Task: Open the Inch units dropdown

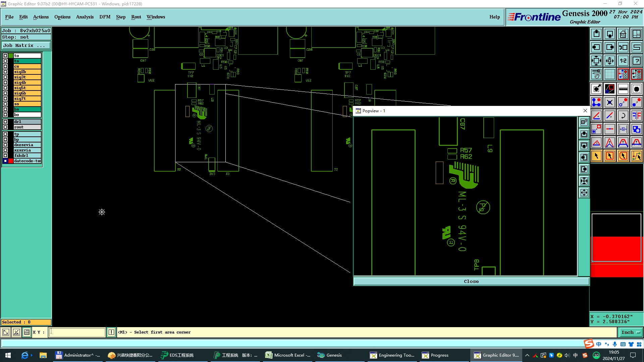Action: [x=631, y=332]
